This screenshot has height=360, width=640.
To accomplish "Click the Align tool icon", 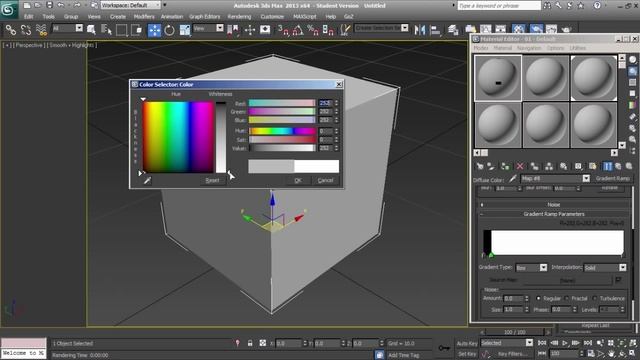I will point(435,30).
